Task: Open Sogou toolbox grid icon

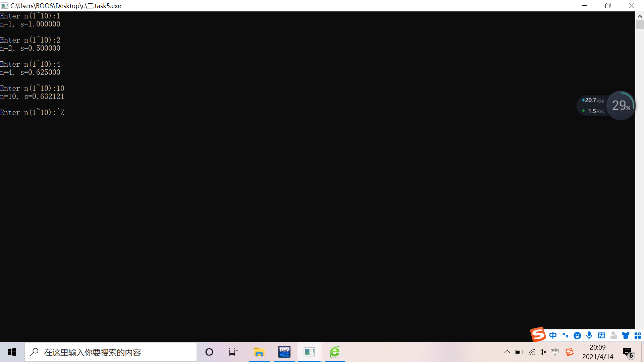Action: pyautogui.click(x=638, y=336)
